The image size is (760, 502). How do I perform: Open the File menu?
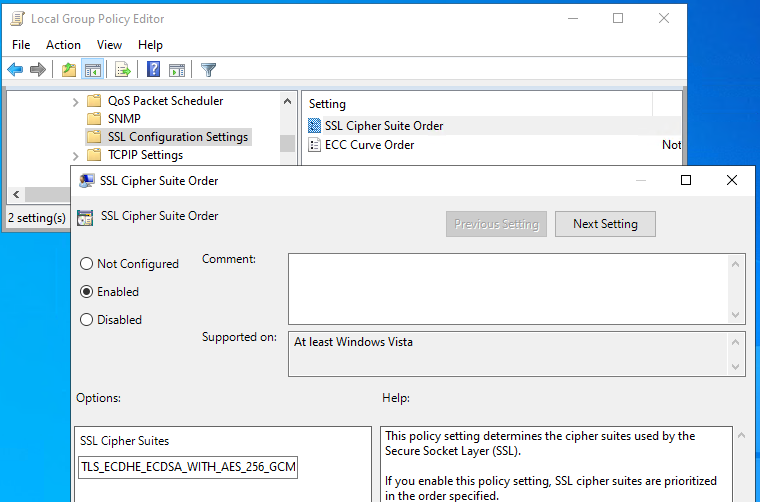21,45
